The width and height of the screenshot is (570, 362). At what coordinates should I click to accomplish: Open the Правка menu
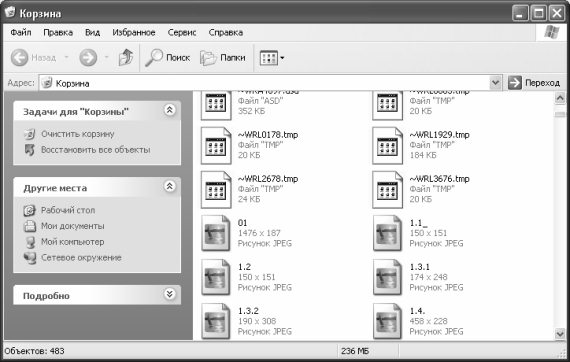[58, 32]
